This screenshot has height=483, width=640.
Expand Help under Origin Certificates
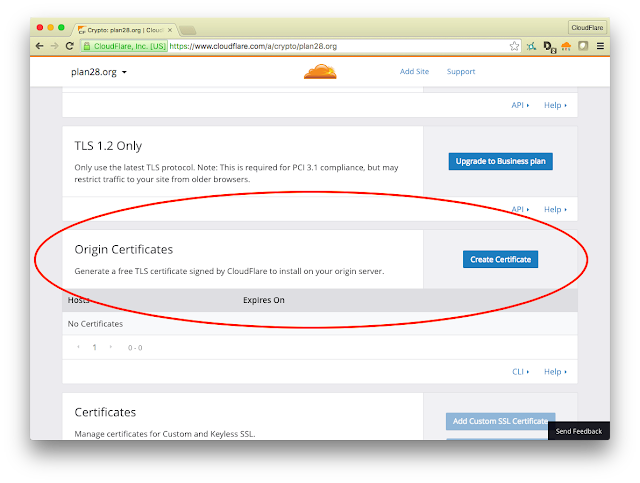pyautogui.click(x=555, y=372)
